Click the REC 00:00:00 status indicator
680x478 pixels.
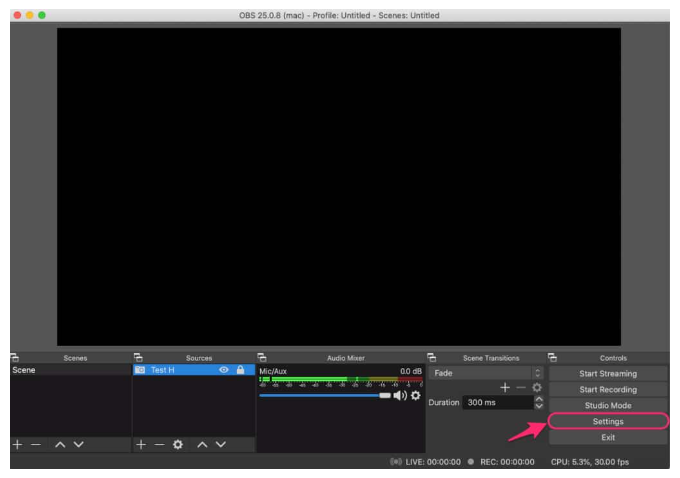click(x=501, y=462)
